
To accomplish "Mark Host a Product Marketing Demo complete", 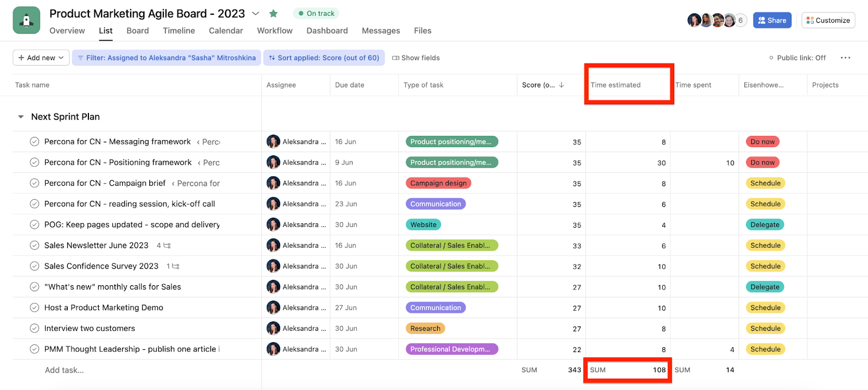I will tap(34, 307).
